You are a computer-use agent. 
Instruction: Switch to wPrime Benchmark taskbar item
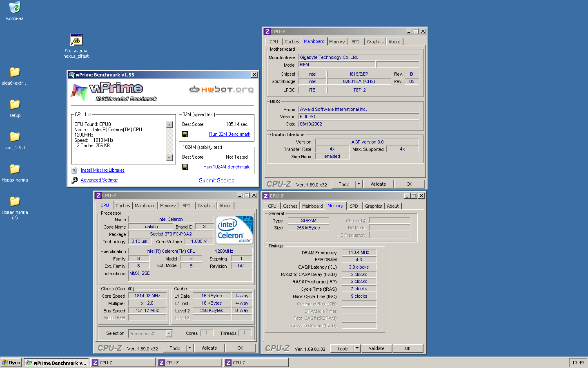click(x=56, y=363)
